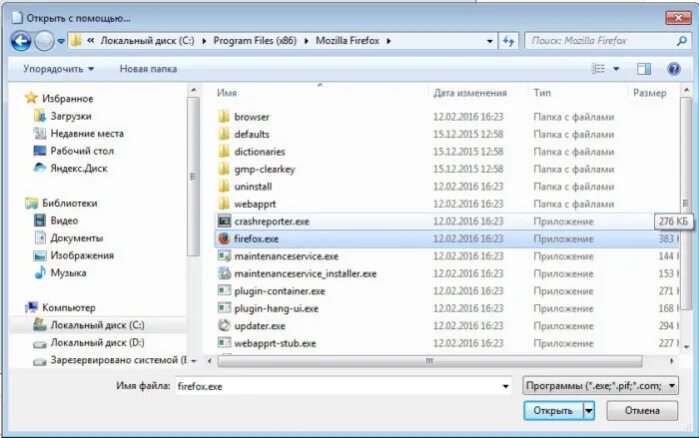The height and width of the screenshot is (438, 699).
Task: Open Загрузки in the navigation pane
Action: point(70,116)
